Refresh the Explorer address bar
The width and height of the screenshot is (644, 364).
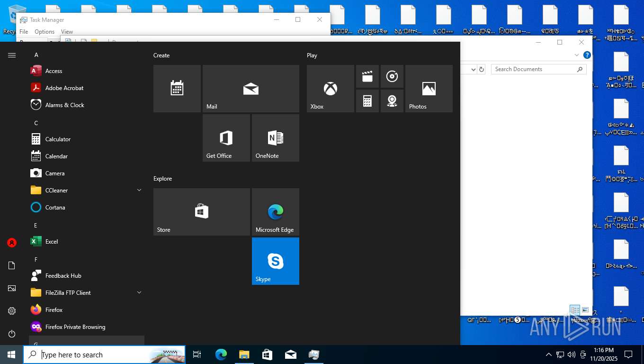[482, 69]
